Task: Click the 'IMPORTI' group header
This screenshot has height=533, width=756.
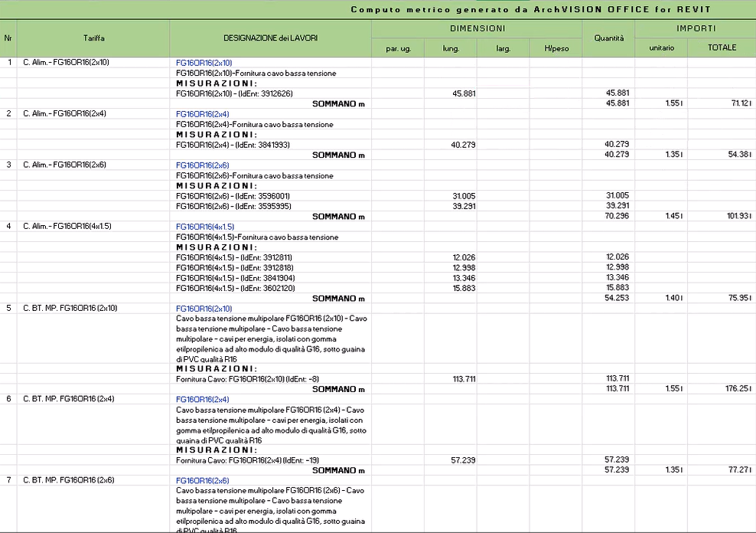Action: click(x=696, y=28)
